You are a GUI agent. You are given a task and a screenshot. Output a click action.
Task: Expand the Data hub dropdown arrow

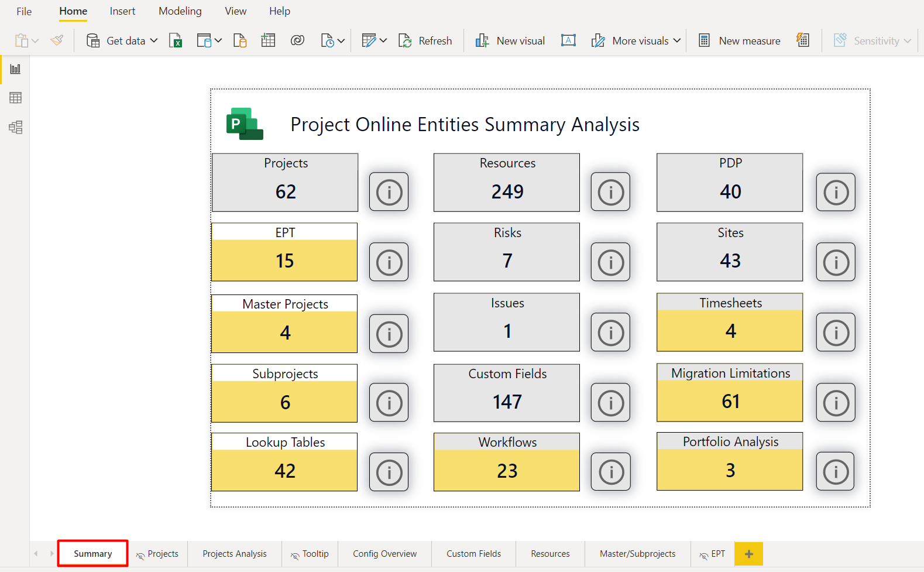click(218, 40)
